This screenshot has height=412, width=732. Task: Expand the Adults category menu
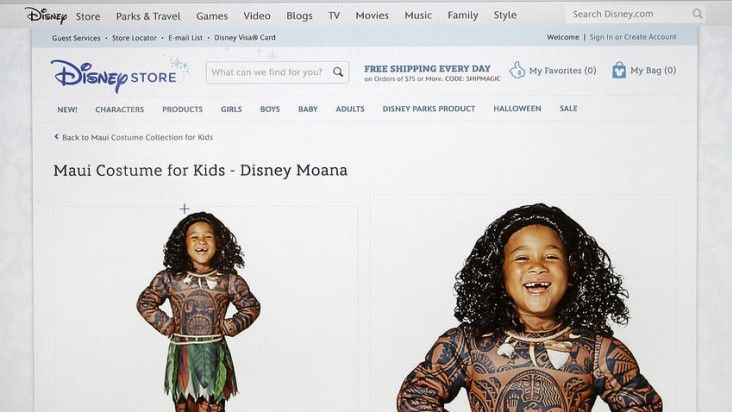[x=350, y=109]
